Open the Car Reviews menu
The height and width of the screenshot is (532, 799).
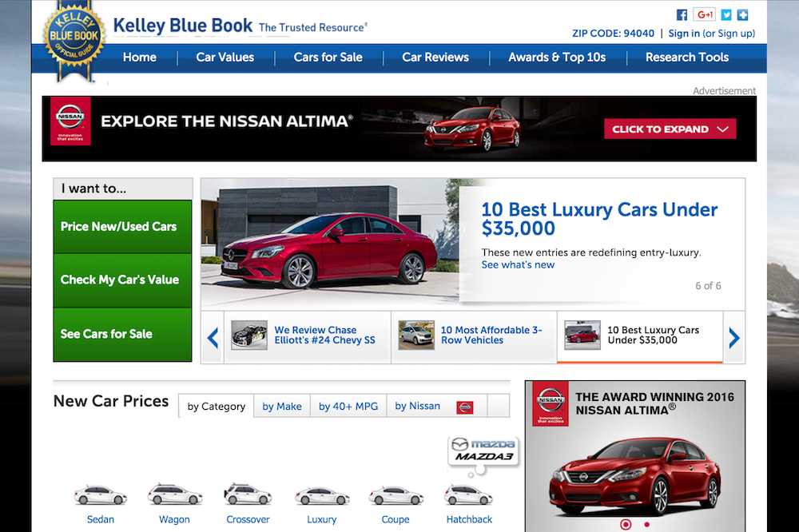[435, 57]
